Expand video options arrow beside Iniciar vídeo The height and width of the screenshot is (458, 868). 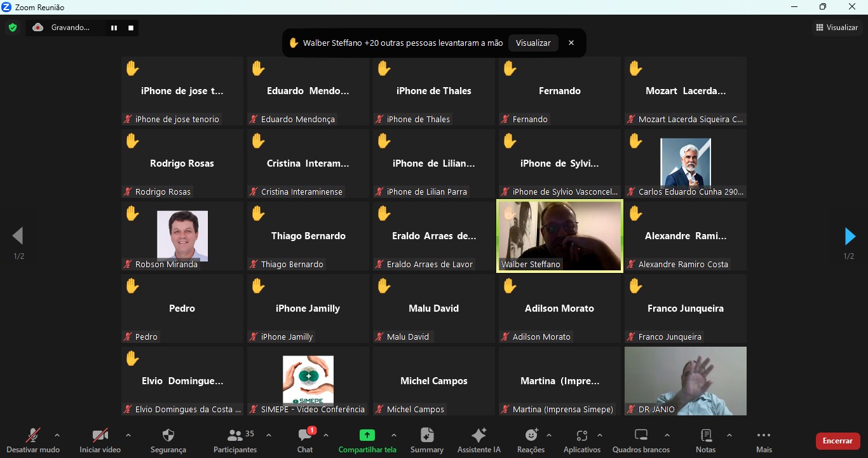(x=128, y=436)
